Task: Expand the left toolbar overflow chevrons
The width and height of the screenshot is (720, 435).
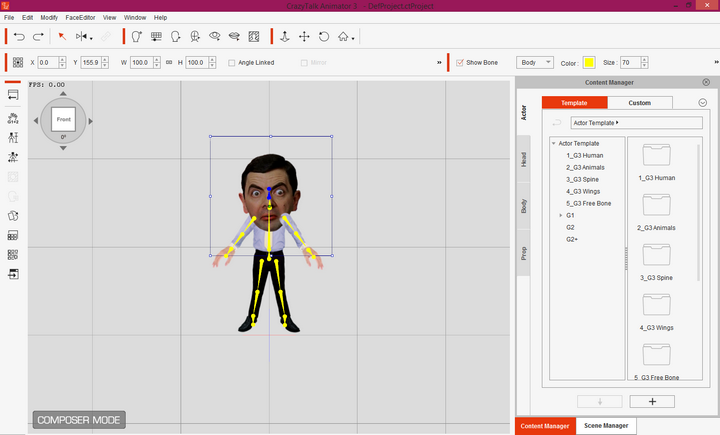Action: coord(439,62)
